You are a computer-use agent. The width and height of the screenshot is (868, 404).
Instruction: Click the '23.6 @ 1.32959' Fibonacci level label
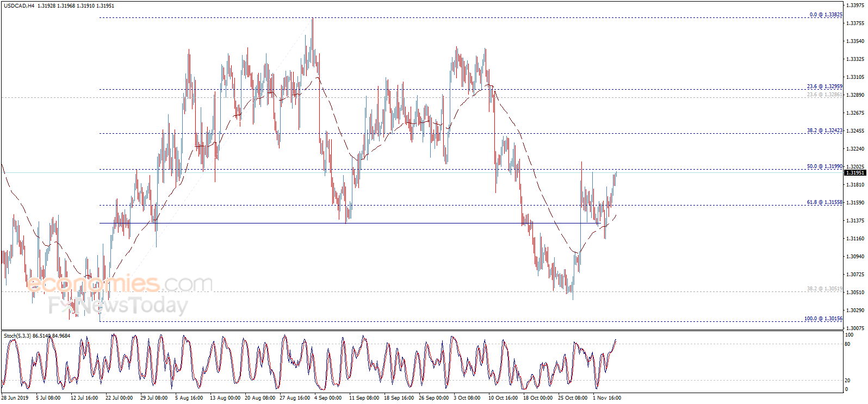coord(825,86)
